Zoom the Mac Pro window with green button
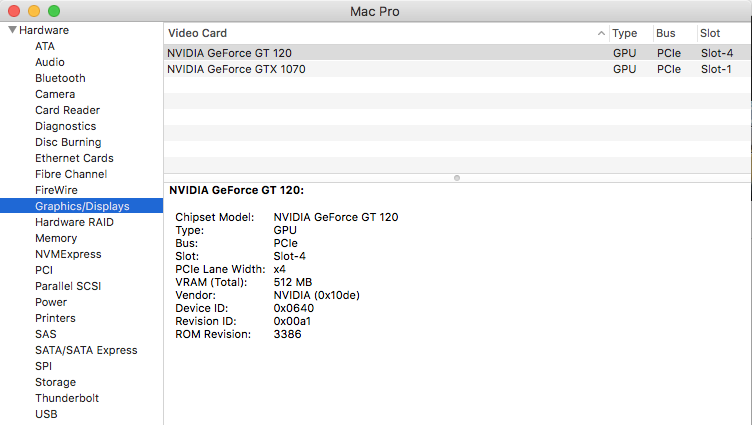Image resolution: width=752 pixels, height=425 pixels. coord(54,11)
